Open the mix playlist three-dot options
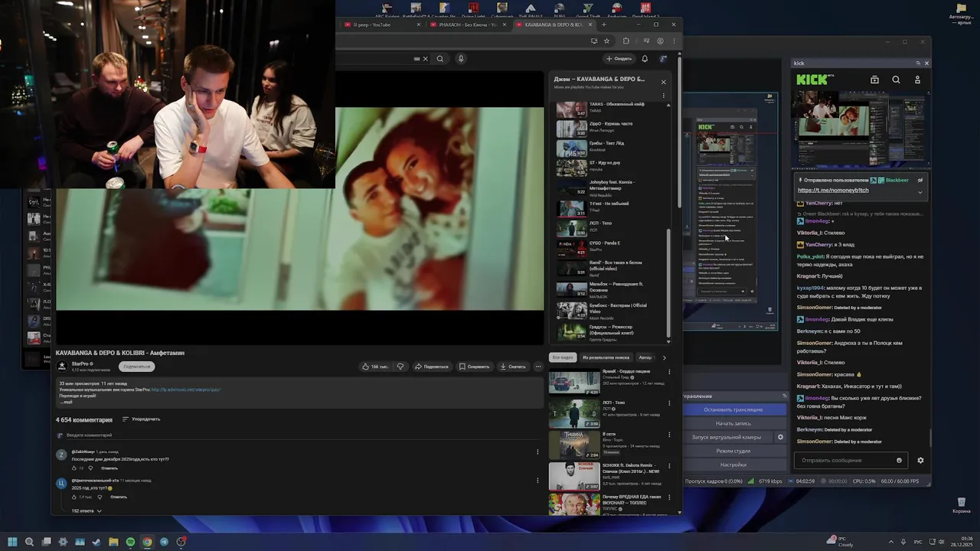The image size is (980, 551). pos(664,96)
